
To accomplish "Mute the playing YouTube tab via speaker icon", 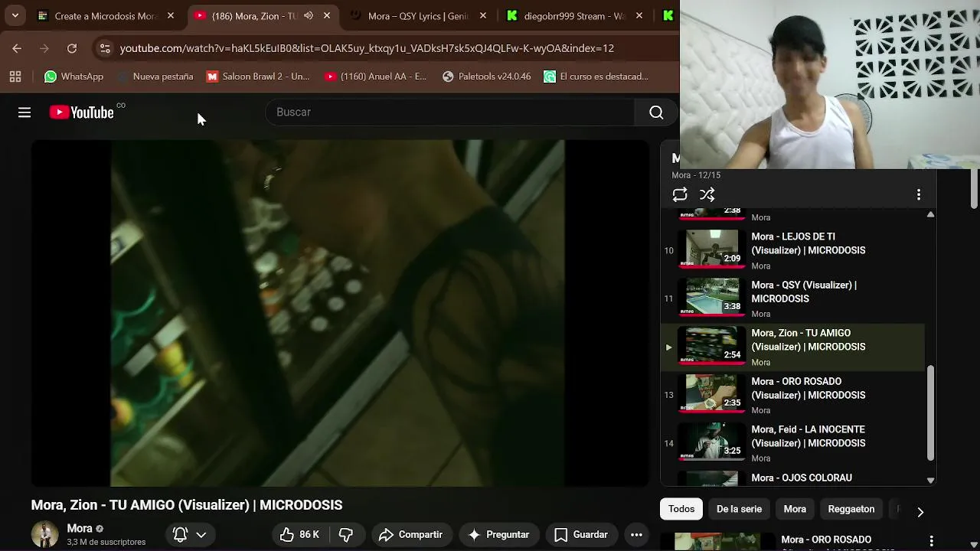I will (308, 15).
